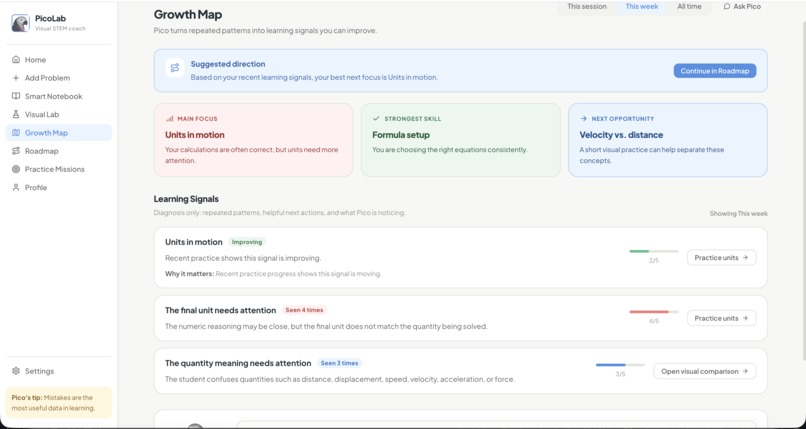This screenshot has width=806, height=429.
Task: Open Practice Missions
Action: tap(59, 169)
